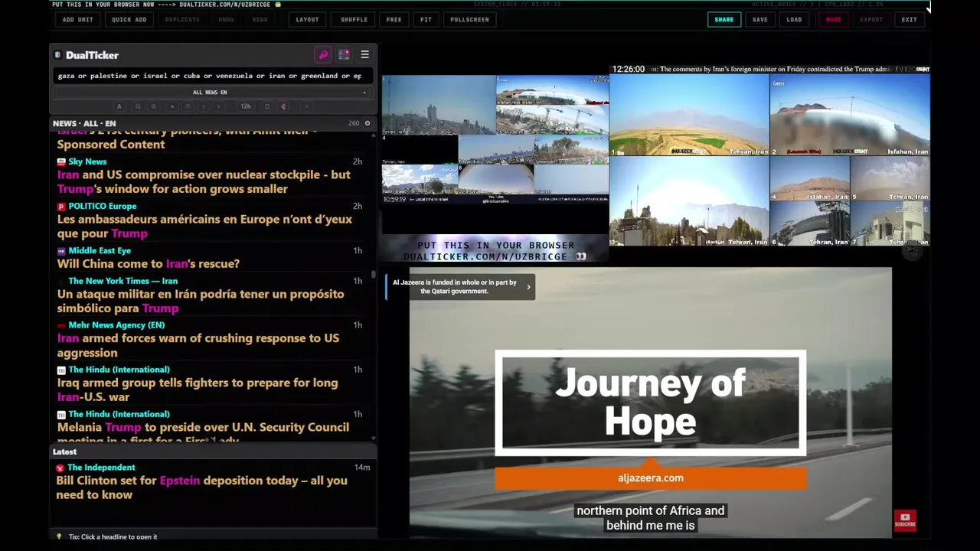Click the NEWS · ALL · EN header label

coord(84,123)
